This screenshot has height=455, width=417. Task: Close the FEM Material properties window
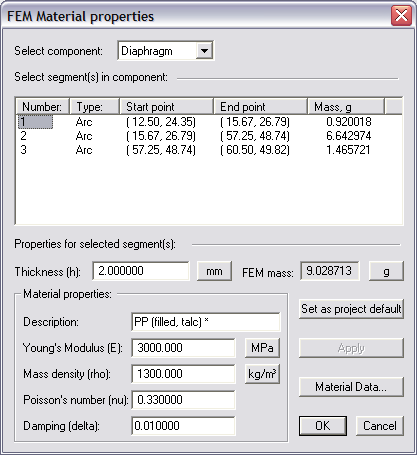(401, 16)
